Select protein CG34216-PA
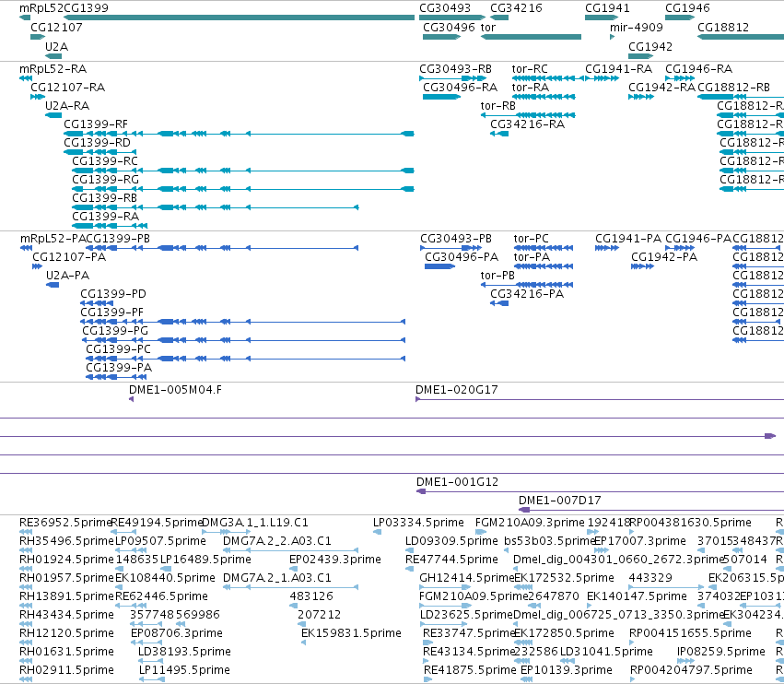Image resolution: width=784 pixels, height=684 pixels. (527, 294)
